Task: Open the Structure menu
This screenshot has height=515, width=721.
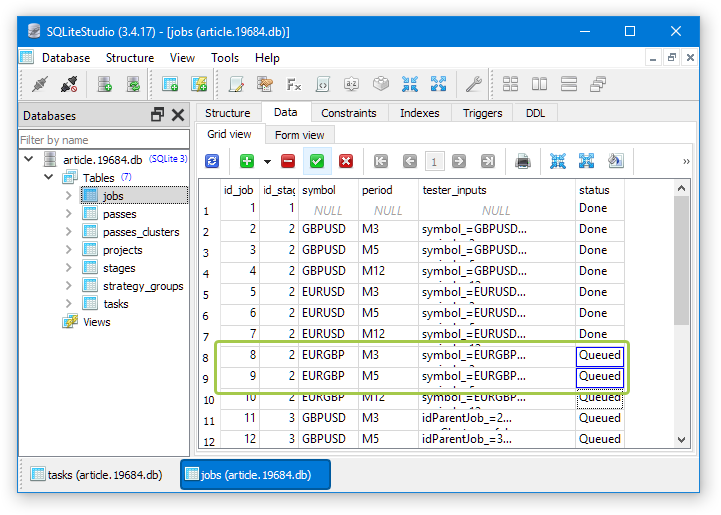Action: pos(129,58)
